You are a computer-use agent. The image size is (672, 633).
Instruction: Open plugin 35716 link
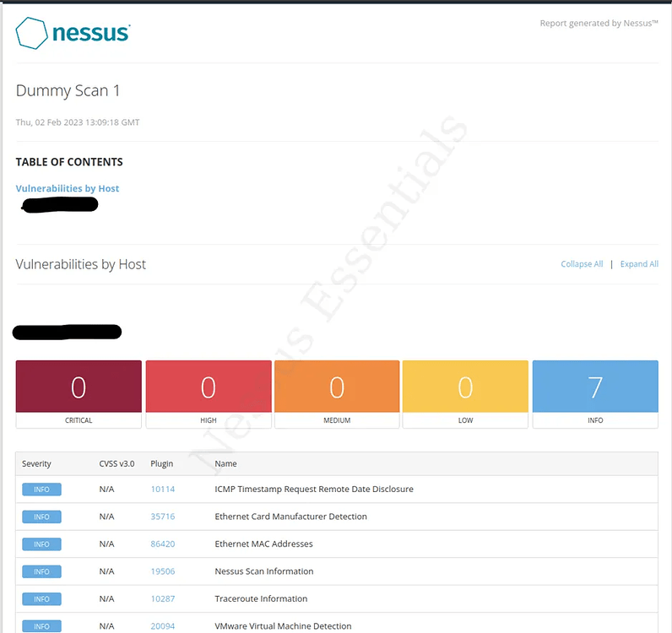163,517
